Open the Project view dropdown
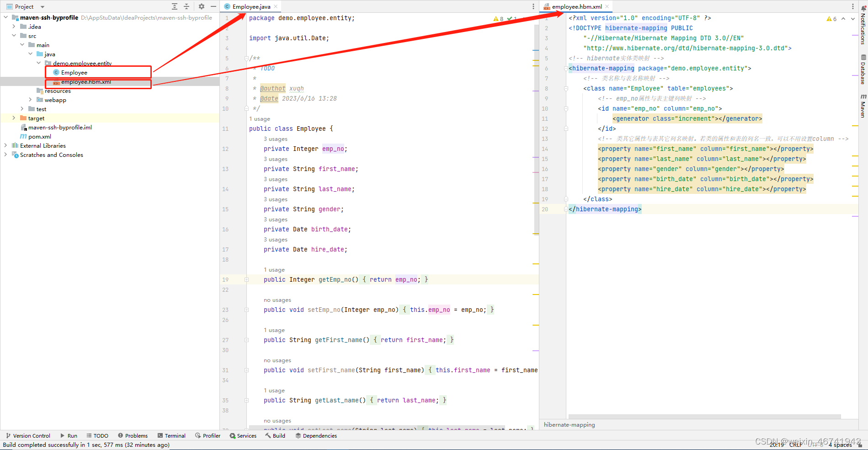The width and height of the screenshot is (868, 450). pos(42,6)
